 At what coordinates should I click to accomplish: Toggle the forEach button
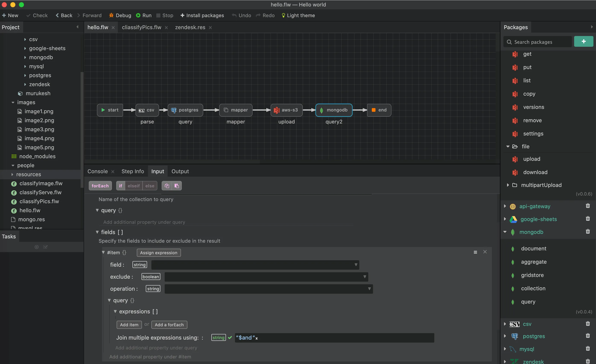(x=100, y=186)
